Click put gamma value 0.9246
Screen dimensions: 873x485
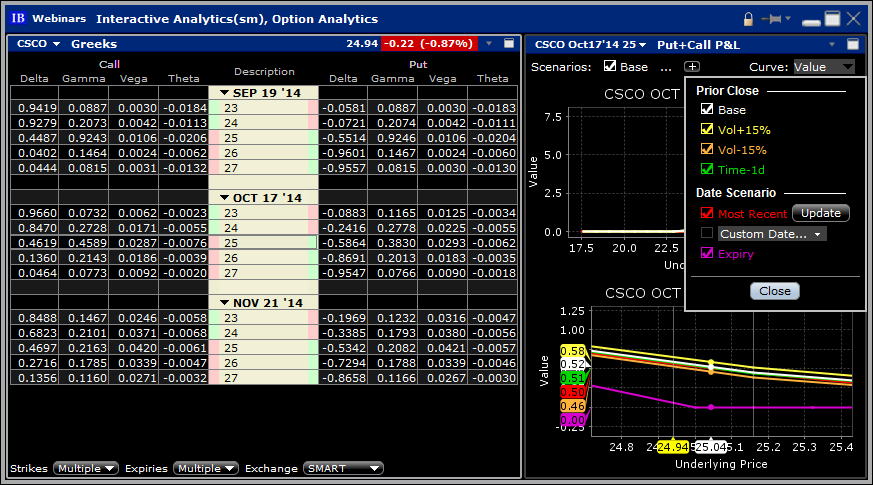point(396,138)
